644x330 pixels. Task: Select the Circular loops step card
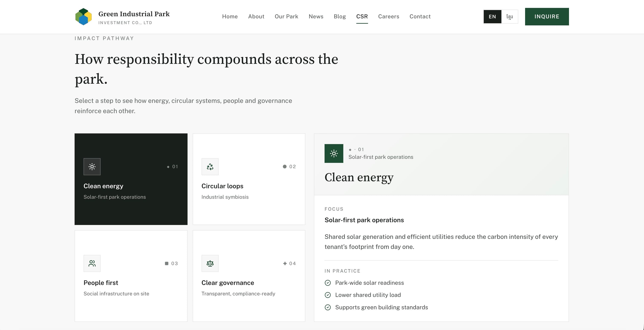coord(249,179)
